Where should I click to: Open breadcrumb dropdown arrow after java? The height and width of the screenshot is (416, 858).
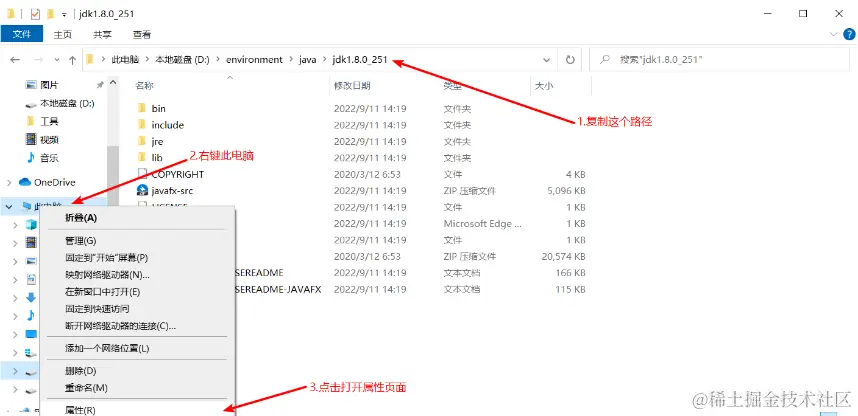(324, 60)
